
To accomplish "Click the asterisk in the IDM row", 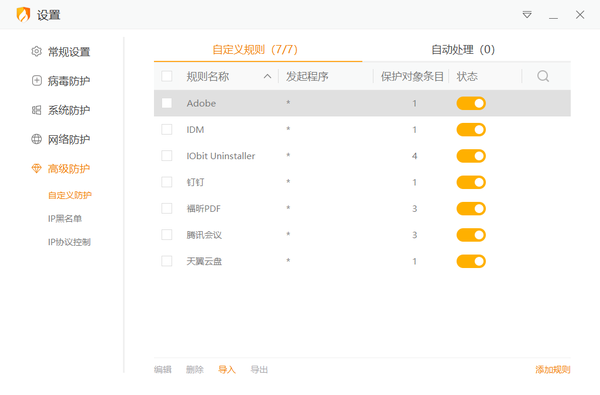I will click(288, 129).
